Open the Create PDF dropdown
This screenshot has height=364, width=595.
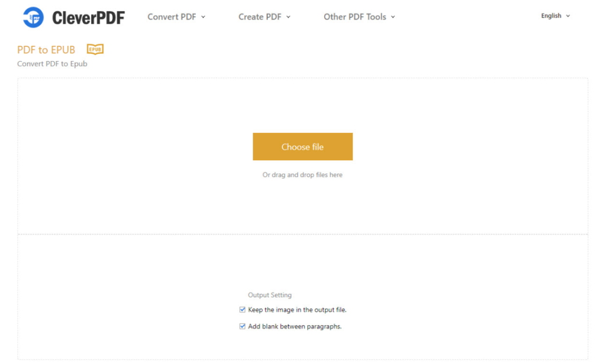(x=260, y=17)
